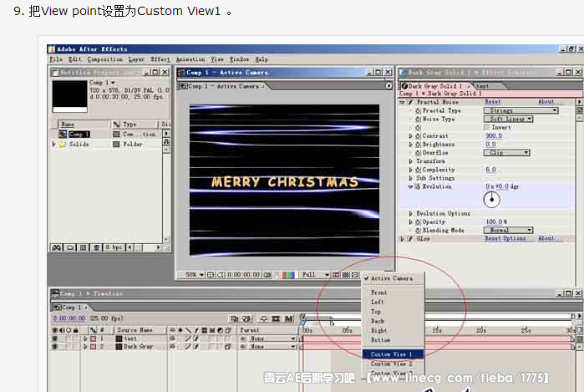Click the Find binoculars icon in Project panel
This screenshot has width=584, height=392.
point(57,247)
